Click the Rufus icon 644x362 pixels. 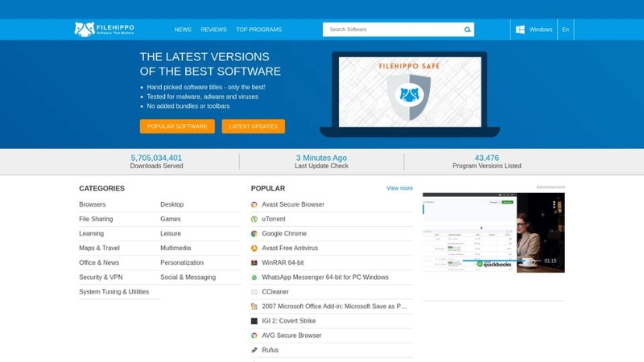point(254,350)
